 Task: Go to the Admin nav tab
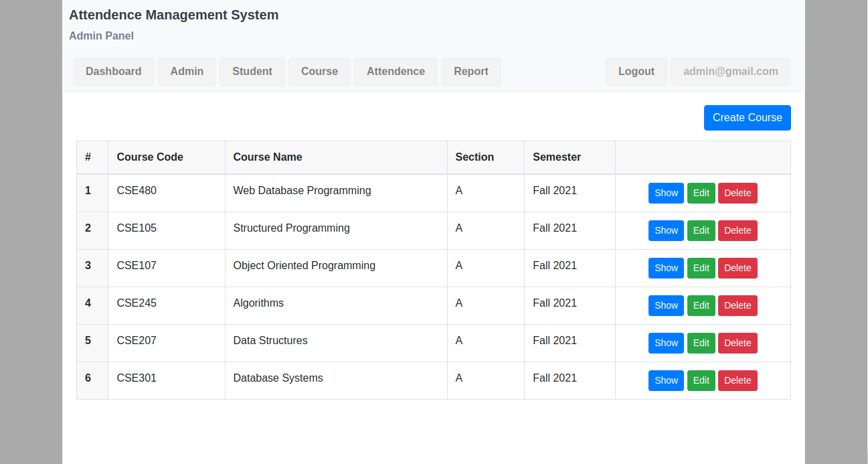(x=187, y=72)
